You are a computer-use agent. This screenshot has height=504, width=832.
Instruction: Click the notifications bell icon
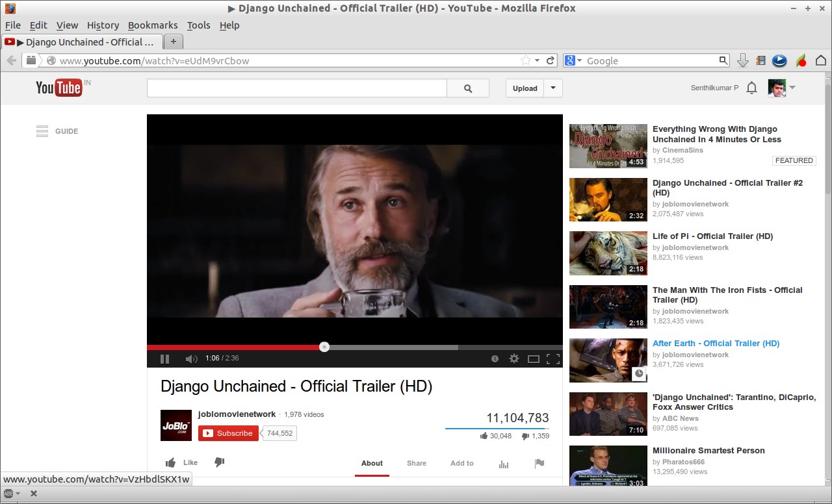tap(752, 88)
